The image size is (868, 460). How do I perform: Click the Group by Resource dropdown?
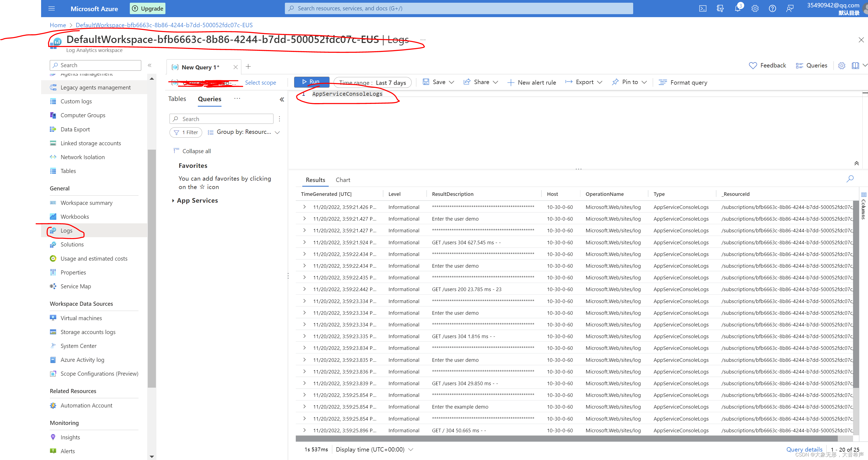(244, 132)
